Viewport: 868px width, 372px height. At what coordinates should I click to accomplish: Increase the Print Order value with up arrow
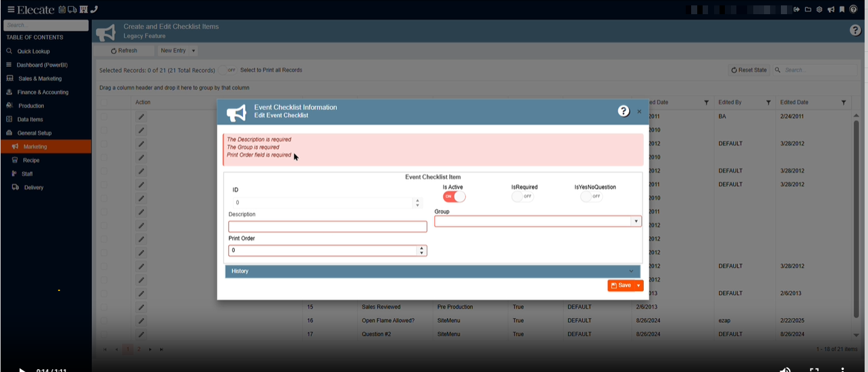[x=422, y=248]
